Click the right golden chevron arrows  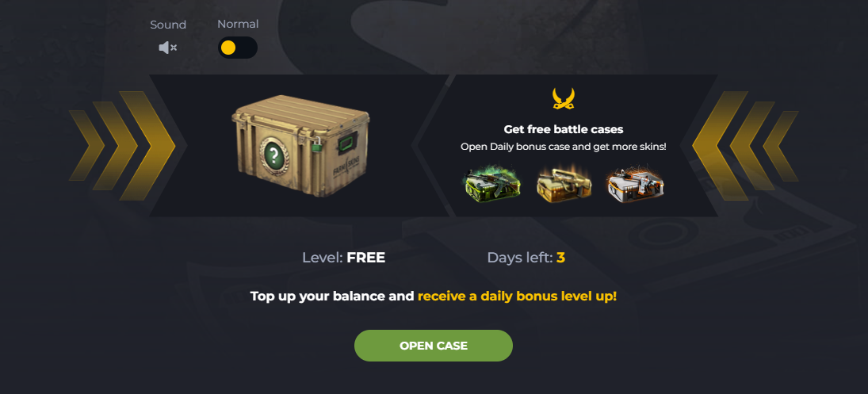(745, 146)
